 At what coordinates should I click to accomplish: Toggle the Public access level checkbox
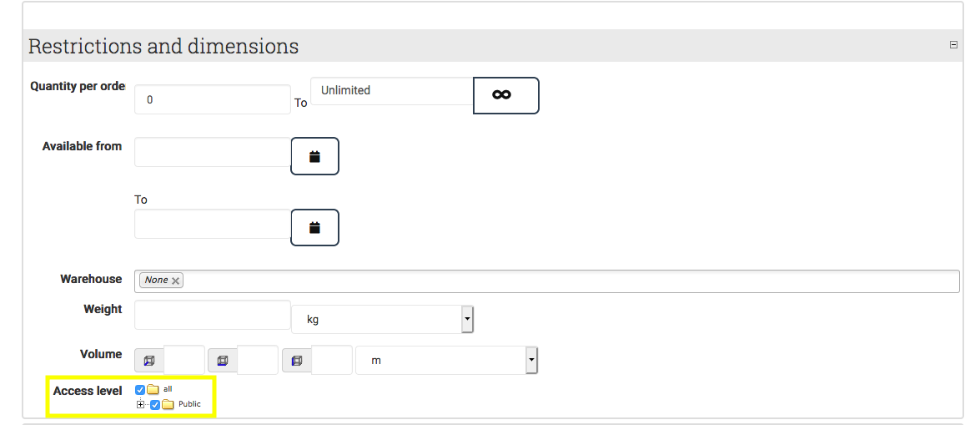tap(155, 404)
